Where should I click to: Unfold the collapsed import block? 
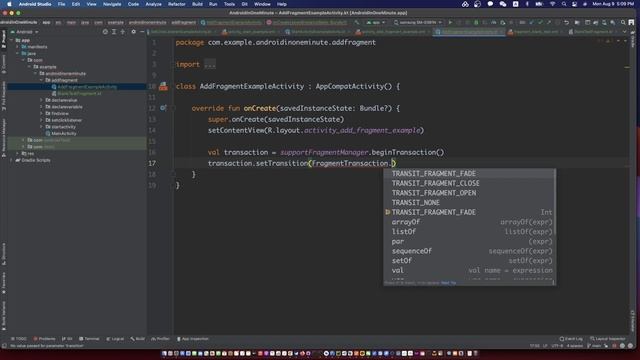[210, 64]
